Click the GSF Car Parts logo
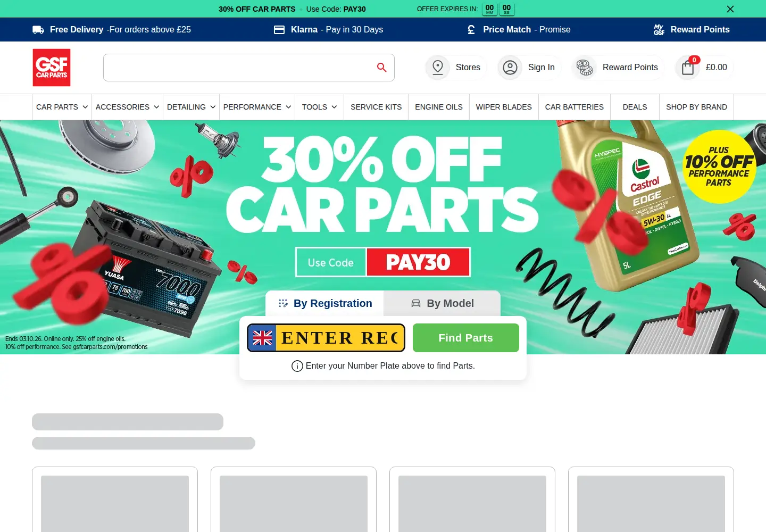The width and height of the screenshot is (766, 532). click(x=52, y=68)
